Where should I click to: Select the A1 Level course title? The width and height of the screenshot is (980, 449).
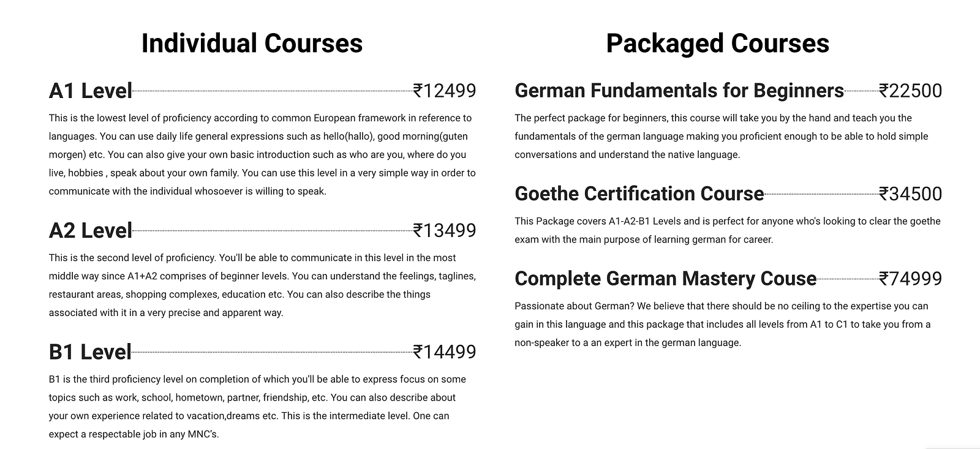click(x=91, y=91)
